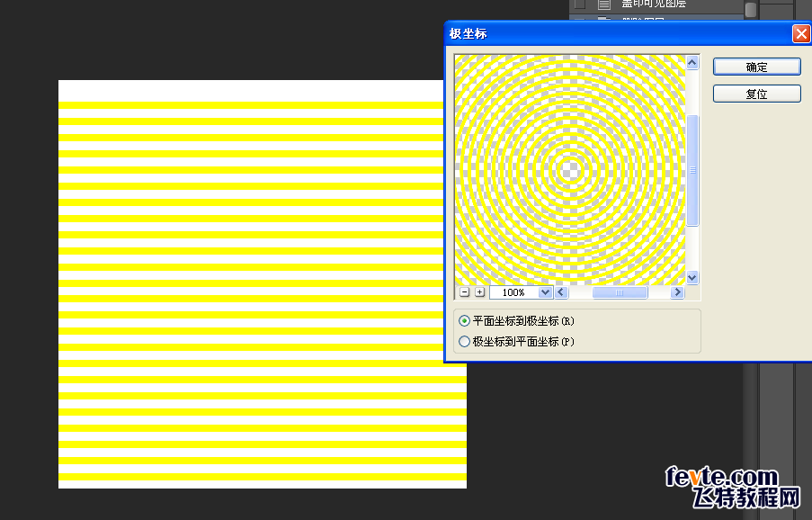Click the preview horizontal scrollbar thumb
Image resolution: width=812 pixels, height=520 pixels.
(620, 292)
